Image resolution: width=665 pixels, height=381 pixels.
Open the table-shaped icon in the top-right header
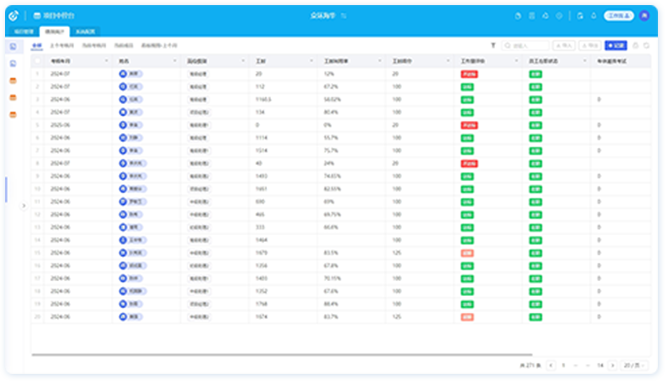click(532, 16)
